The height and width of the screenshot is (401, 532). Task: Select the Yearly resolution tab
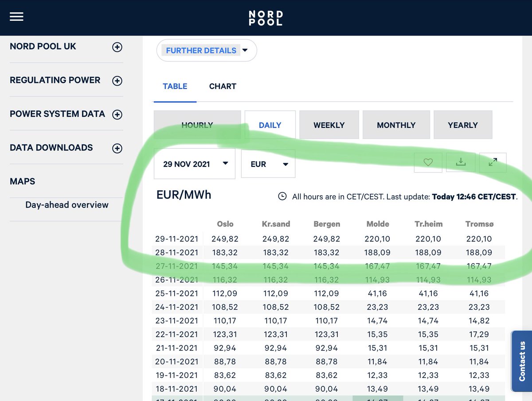click(x=463, y=125)
